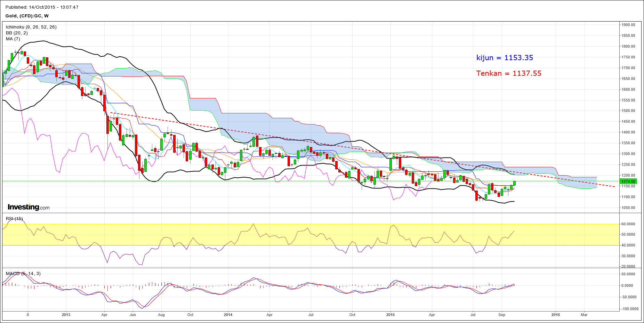Click the 1650.00 price axis label
This screenshot has height=323, width=644.
[628, 79]
